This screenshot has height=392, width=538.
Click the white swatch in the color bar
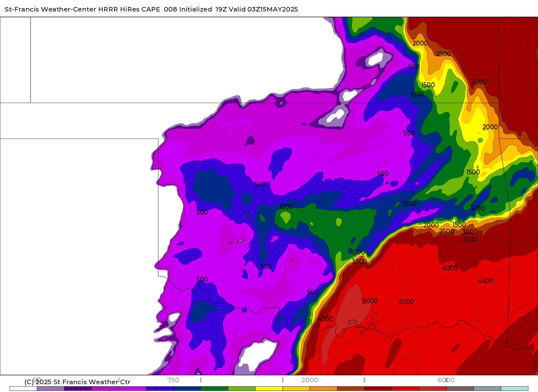23,389
